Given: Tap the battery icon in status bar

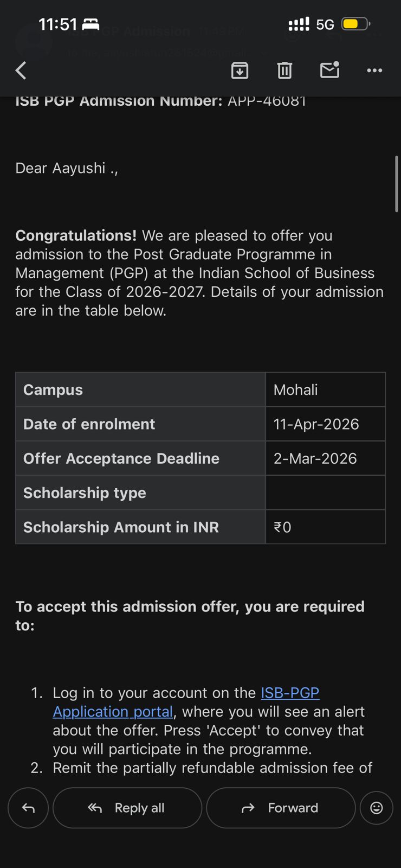Looking at the screenshot, I should [355, 24].
